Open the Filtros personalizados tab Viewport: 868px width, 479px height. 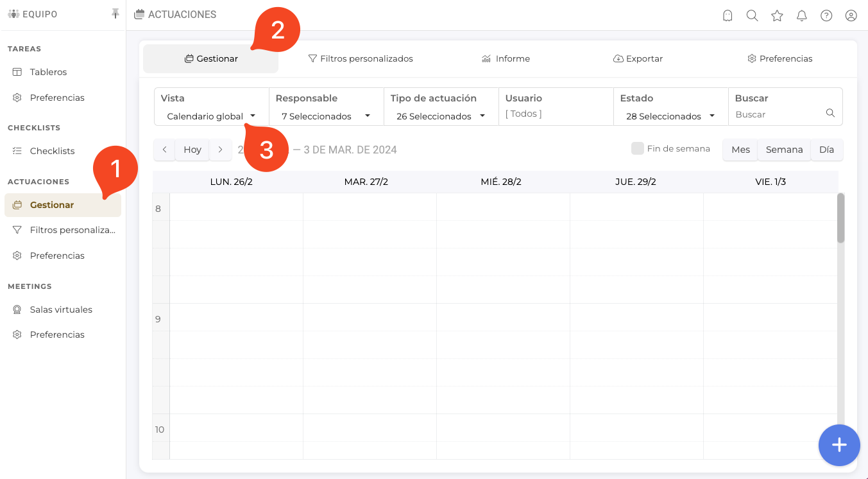click(361, 58)
